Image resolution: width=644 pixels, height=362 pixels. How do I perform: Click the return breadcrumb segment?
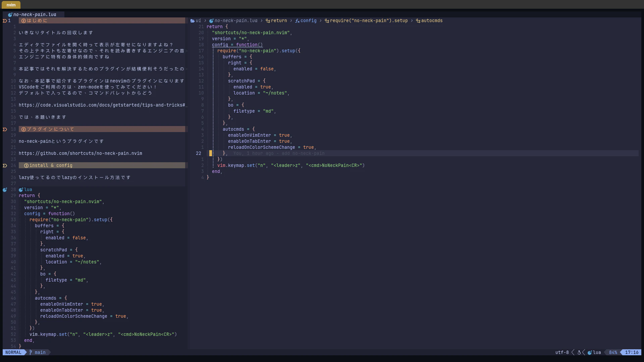pos(279,21)
